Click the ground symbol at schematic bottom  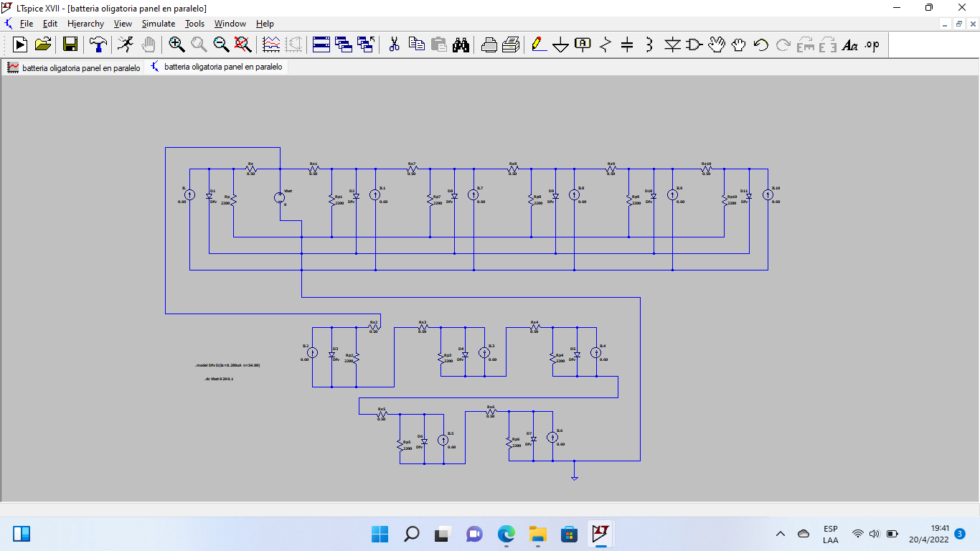pyautogui.click(x=574, y=477)
